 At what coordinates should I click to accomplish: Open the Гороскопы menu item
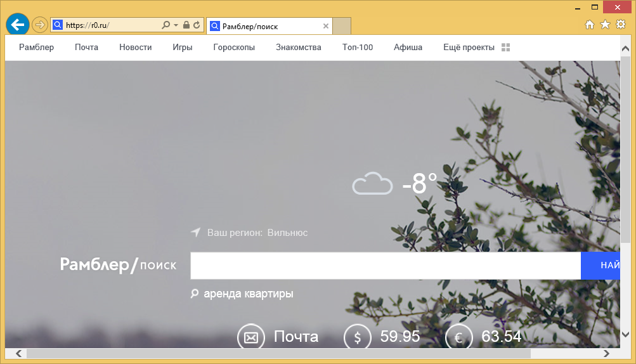click(x=234, y=48)
